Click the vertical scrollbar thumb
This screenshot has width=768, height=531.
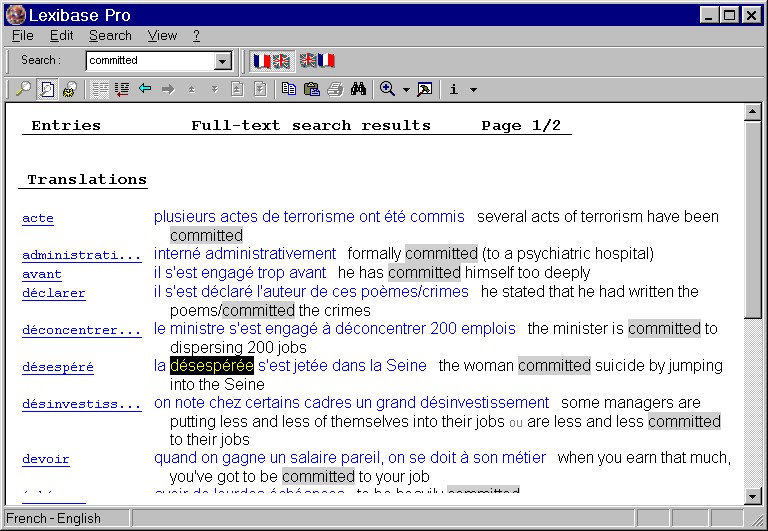752,219
